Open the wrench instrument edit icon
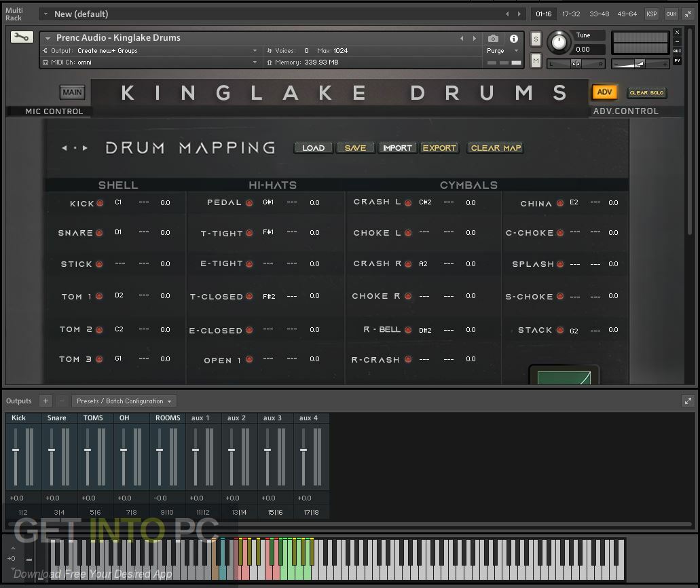Screen dimensions: 700x588 point(22,37)
